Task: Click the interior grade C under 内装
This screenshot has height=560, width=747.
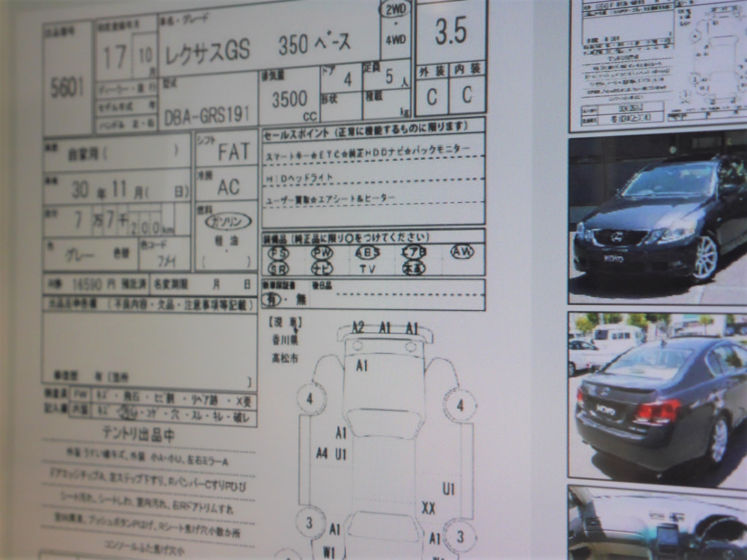Action: click(x=467, y=94)
